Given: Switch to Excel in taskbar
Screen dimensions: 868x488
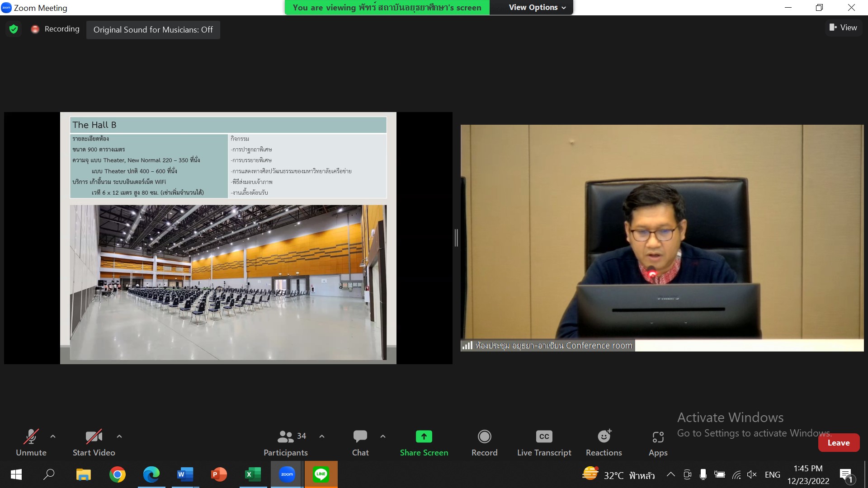Looking at the screenshot, I should 253,474.
